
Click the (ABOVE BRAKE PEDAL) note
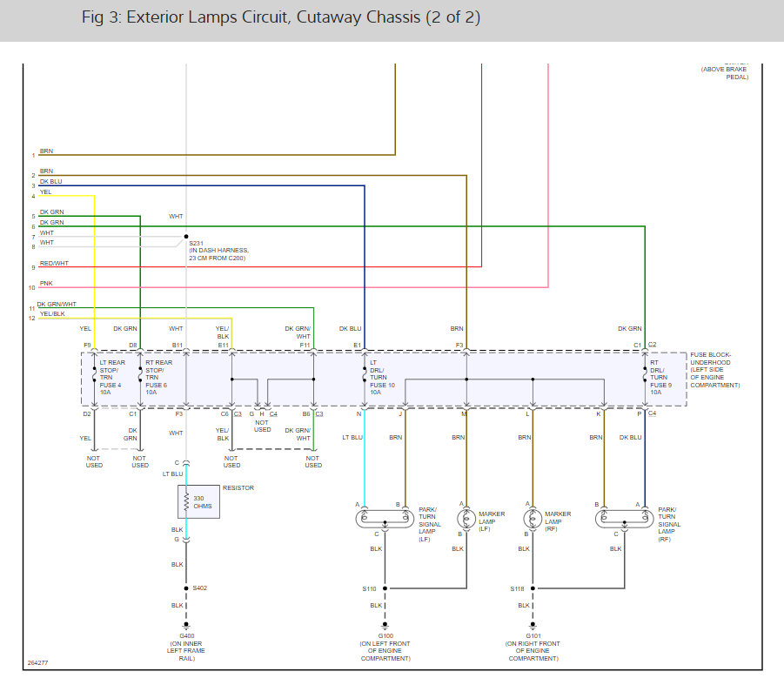click(x=725, y=73)
